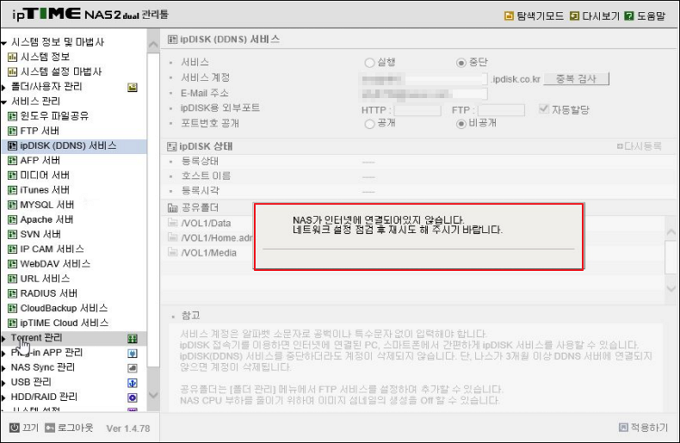Select 서비스 중단 radio button
The width and height of the screenshot is (680, 443).
(461, 63)
